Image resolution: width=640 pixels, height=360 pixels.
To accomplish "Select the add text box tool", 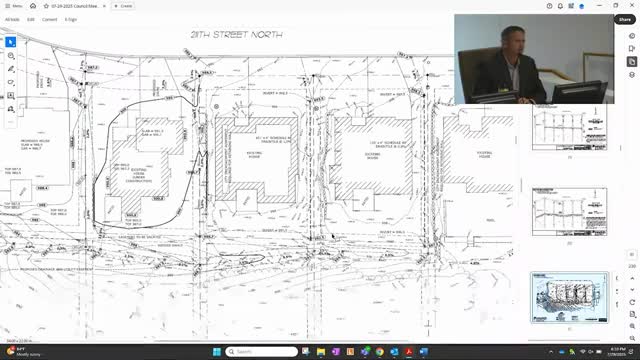I will [x=11, y=96].
